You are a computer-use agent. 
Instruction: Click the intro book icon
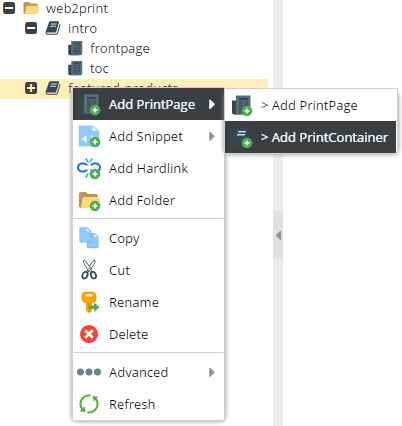[53, 28]
